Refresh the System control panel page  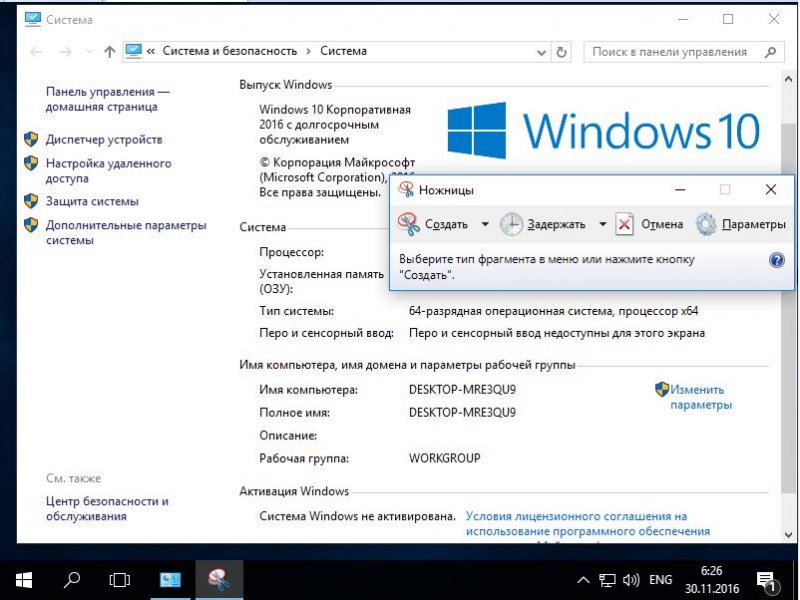click(x=561, y=52)
